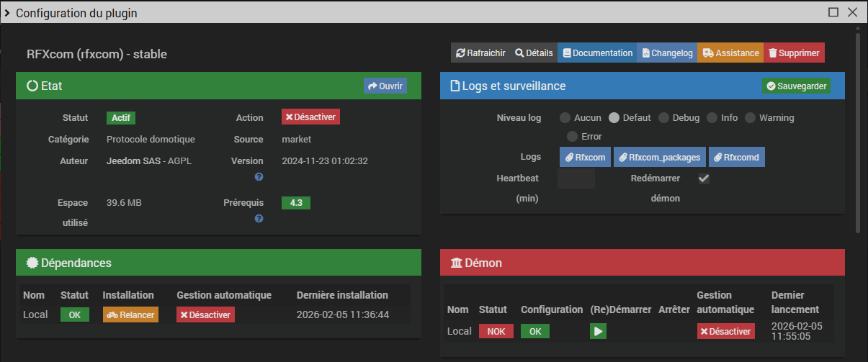The width and height of the screenshot is (868, 362).
Task: Open the Rfxcomd log file
Action: 737,157
